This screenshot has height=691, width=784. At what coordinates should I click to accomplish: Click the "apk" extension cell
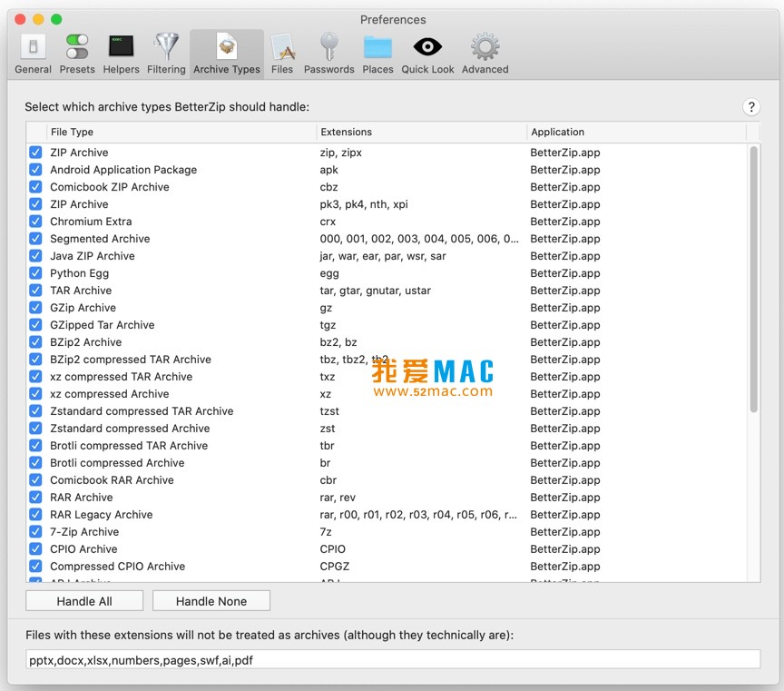pyautogui.click(x=329, y=170)
